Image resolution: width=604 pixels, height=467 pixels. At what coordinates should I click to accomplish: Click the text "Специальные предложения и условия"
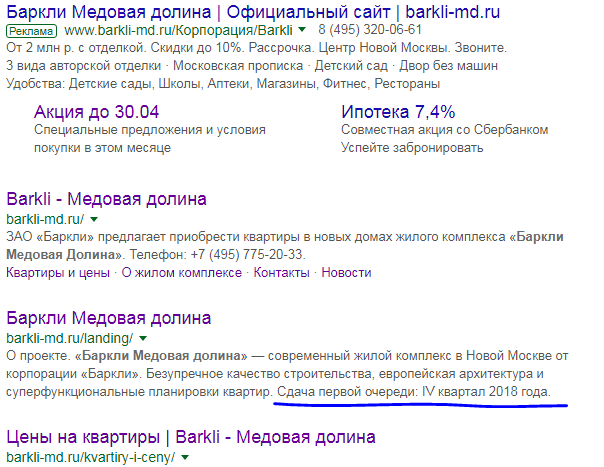click(x=150, y=130)
